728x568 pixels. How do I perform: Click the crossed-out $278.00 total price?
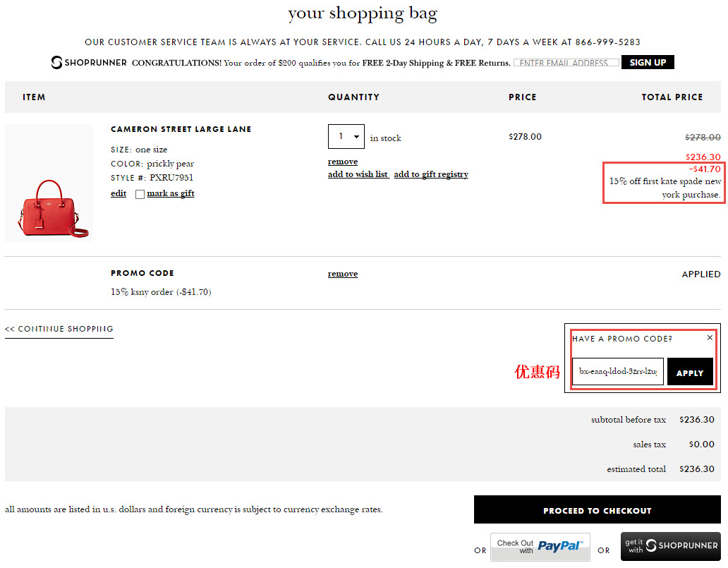coord(703,137)
